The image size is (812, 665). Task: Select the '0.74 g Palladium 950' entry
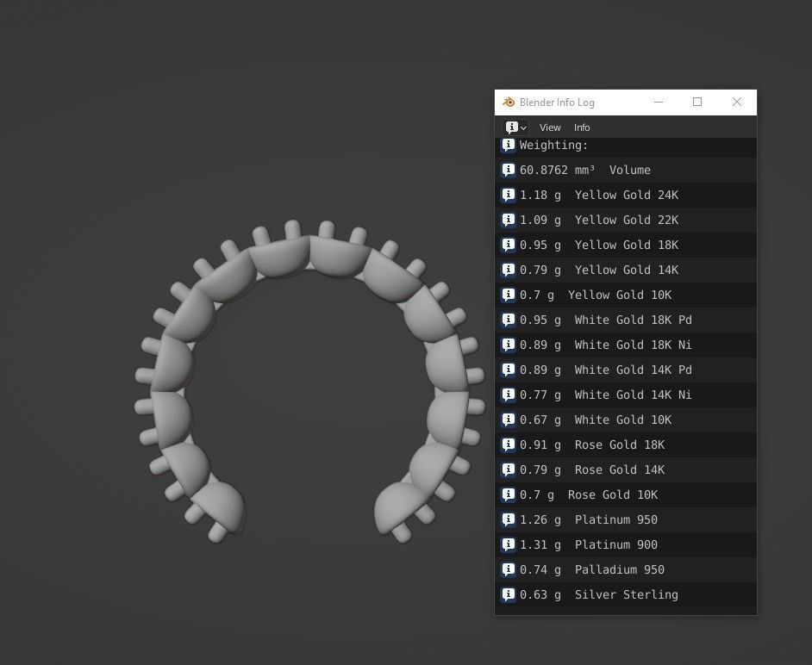click(626, 569)
